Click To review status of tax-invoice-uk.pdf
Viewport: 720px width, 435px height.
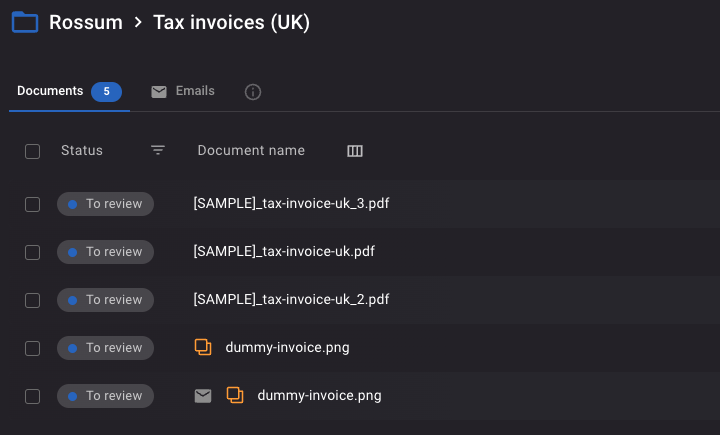point(105,252)
